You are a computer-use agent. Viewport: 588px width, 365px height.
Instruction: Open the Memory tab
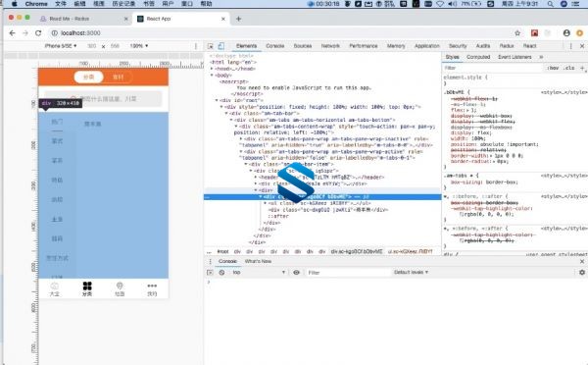pyautogui.click(x=396, y=46)
